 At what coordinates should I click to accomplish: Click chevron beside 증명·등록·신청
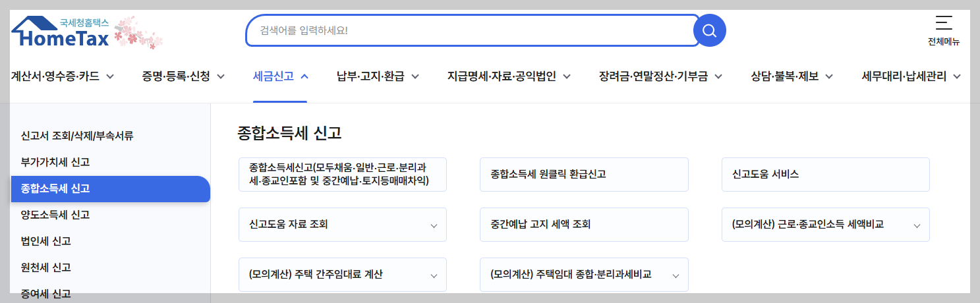pos(221,76)
